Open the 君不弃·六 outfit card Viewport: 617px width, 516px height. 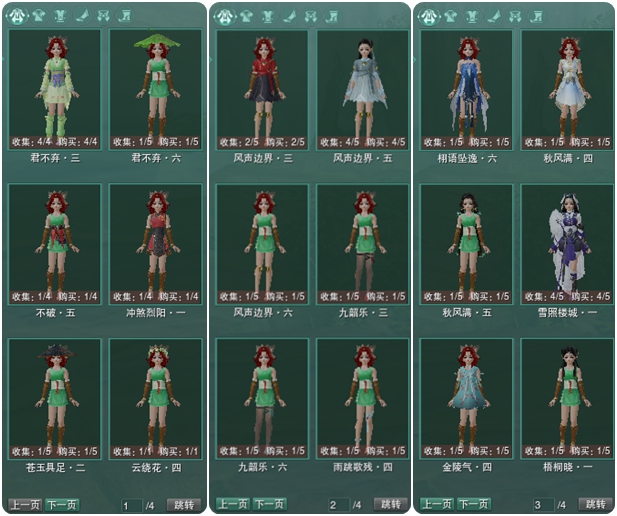156,89
